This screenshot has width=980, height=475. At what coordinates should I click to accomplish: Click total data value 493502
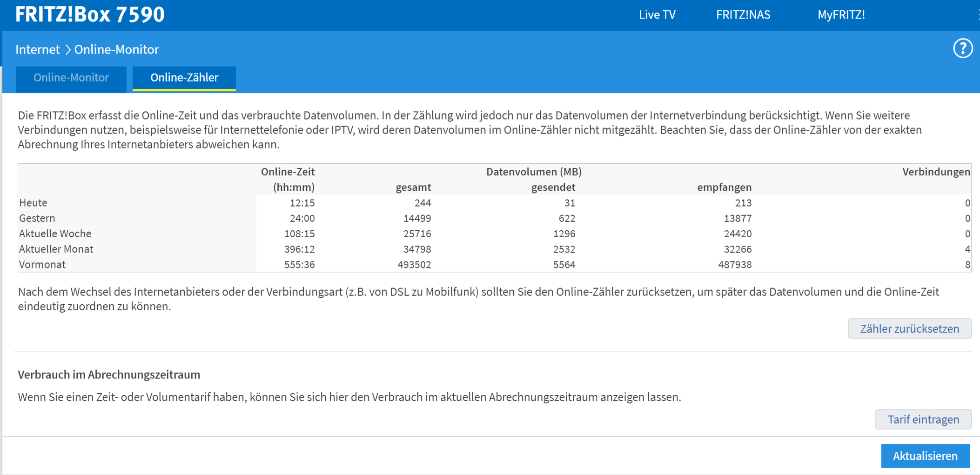(x=414, y=264)
